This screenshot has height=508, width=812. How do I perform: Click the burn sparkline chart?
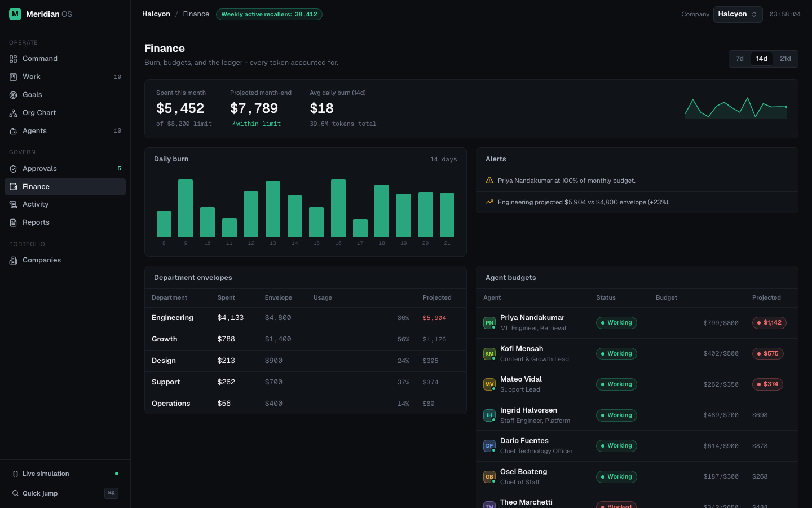pos(736,108)
